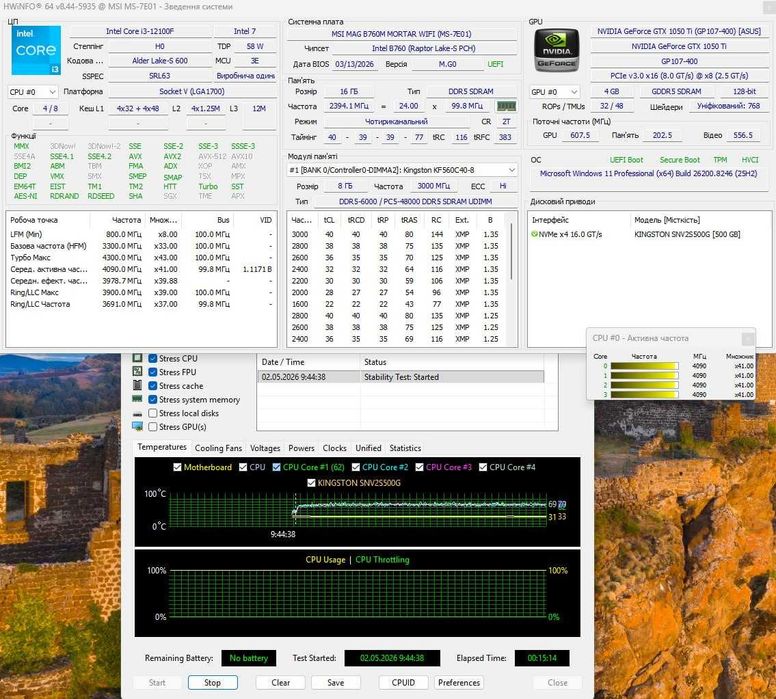Click the Stress local disks drive icon
This screenshot has width=776, height=699.
[138, 413]
